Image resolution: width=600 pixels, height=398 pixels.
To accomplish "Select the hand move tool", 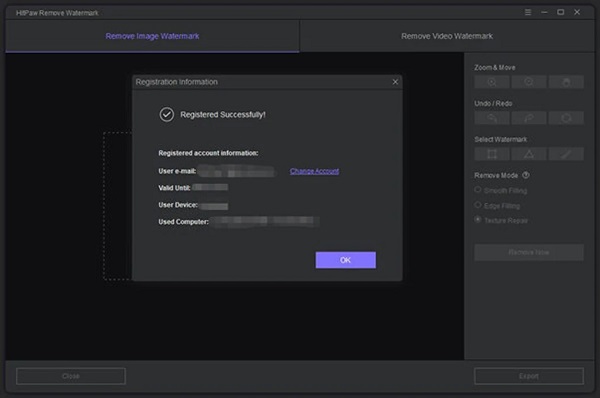I will coord(566,82).
